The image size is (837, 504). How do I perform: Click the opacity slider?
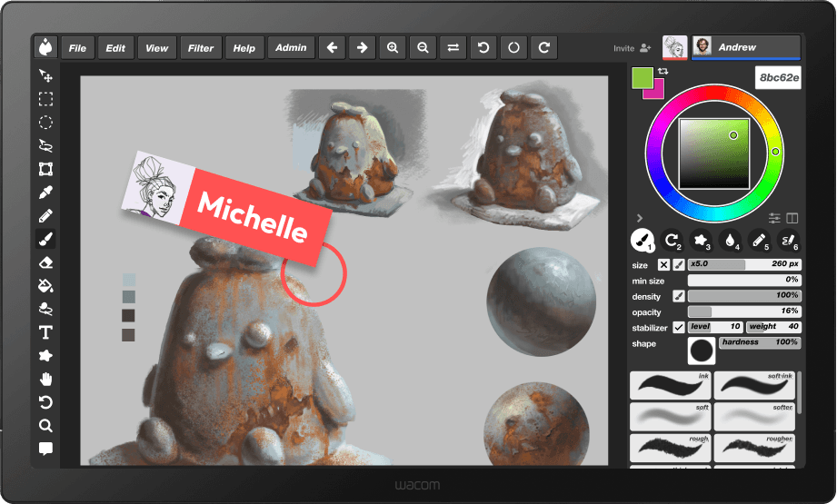coord(743,311)
